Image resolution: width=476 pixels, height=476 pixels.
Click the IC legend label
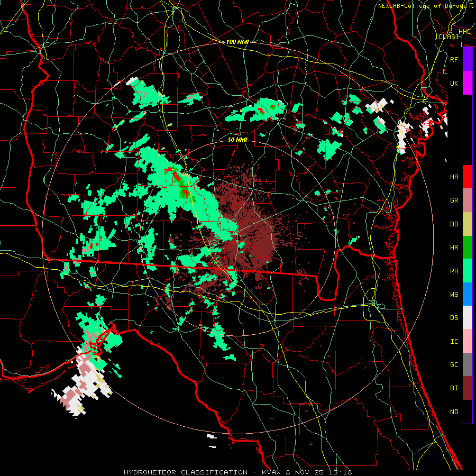point(454,342)
